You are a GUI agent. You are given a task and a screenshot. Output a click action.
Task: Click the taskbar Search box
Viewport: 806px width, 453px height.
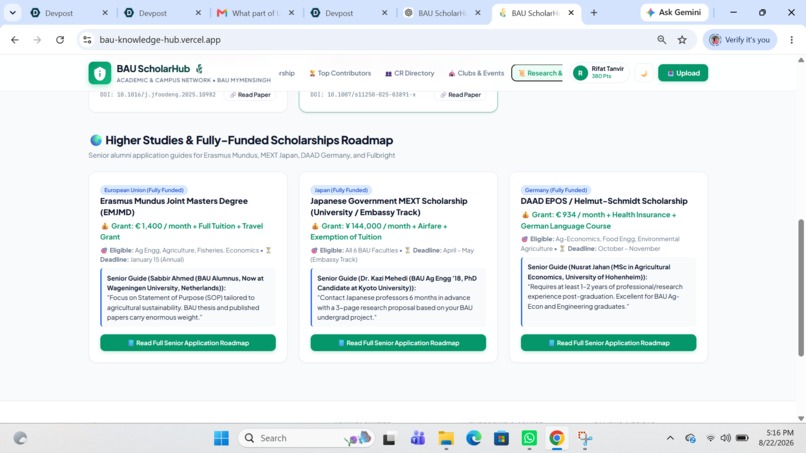point(305,438)
